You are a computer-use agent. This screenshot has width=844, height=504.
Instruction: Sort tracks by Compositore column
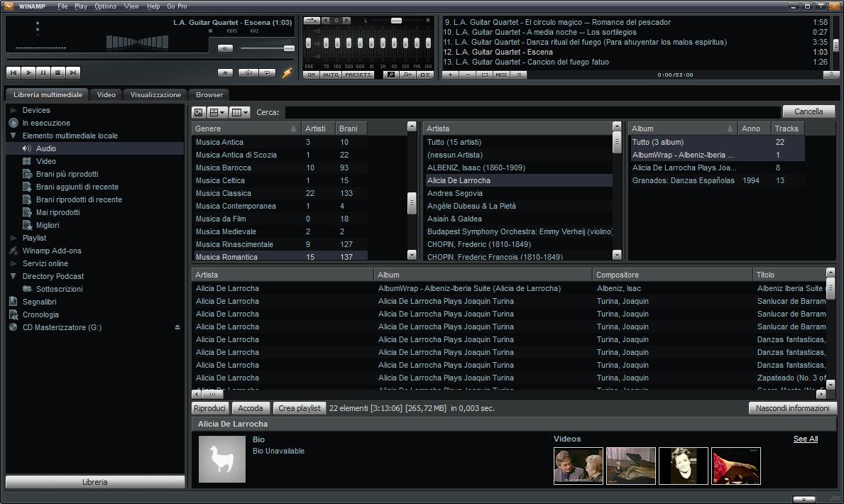click(672, 275)
